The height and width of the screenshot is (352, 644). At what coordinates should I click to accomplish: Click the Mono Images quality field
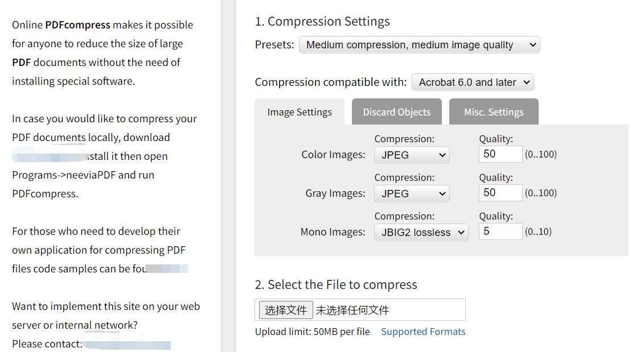tap(501, 231)
